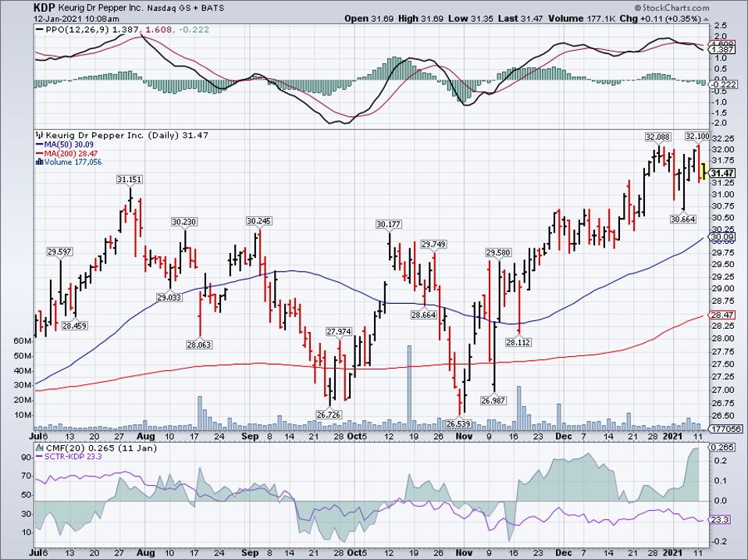
Task: Click the 30.230 high price label
Action: point(184,222)
